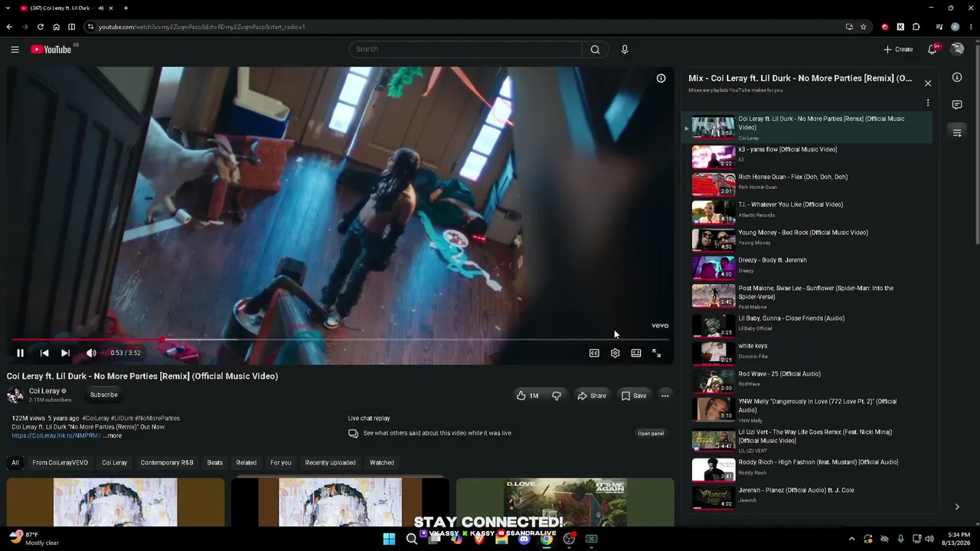The image size is (980, 551).
Task: Select the Beats chip
Action: [215, 462]
